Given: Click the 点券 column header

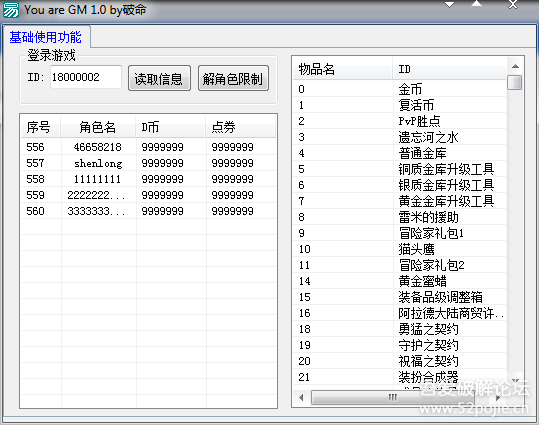Looking at the screenshot, I should (x=240, y=127).
